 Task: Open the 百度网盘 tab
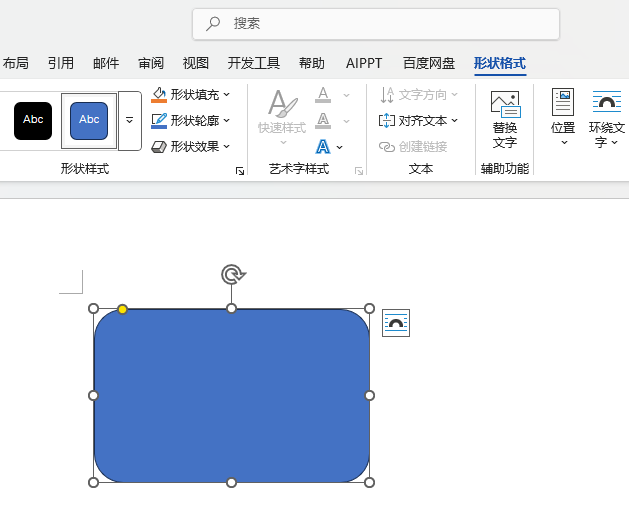[x=429, y=63]
